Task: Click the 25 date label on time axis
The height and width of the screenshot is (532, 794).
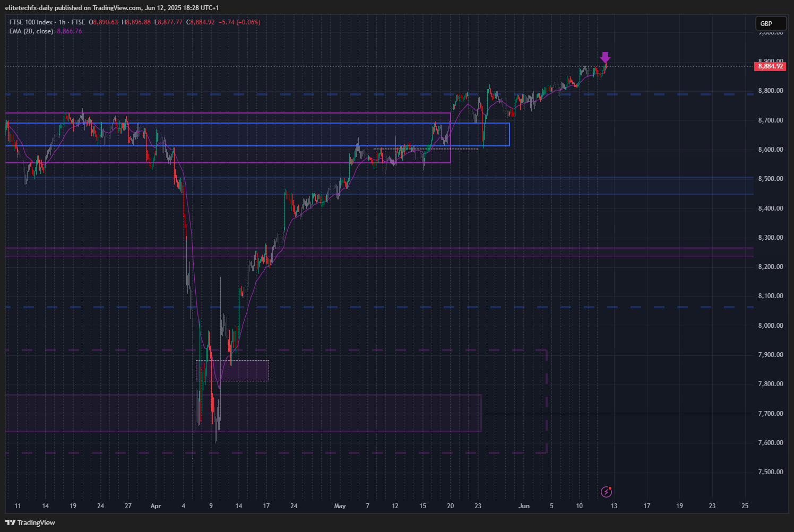Action: point(745,506)
